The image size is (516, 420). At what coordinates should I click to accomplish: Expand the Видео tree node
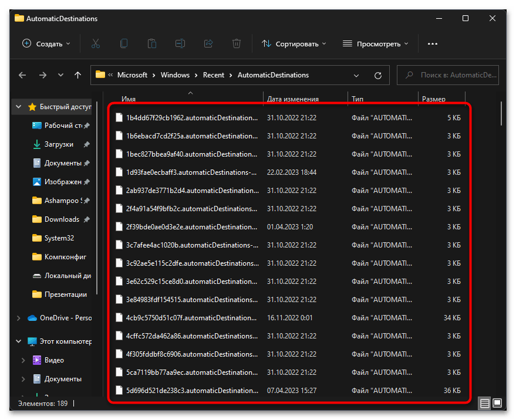point(23,361)
